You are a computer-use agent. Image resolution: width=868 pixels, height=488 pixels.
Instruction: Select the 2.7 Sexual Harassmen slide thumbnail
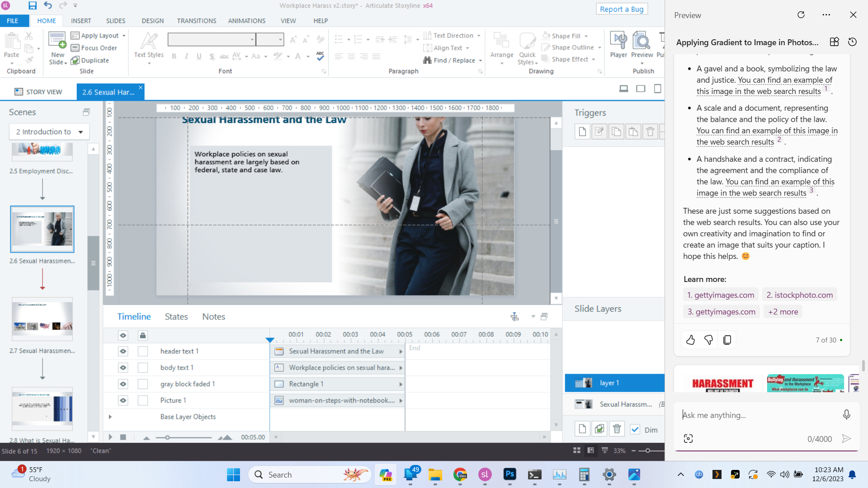click(42, 319)
